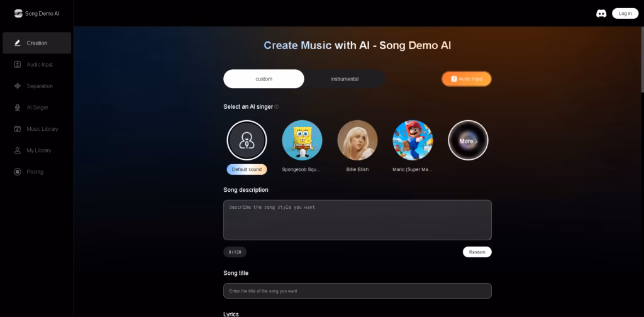
Task: Open More AI singers
Action: [468, 140]
